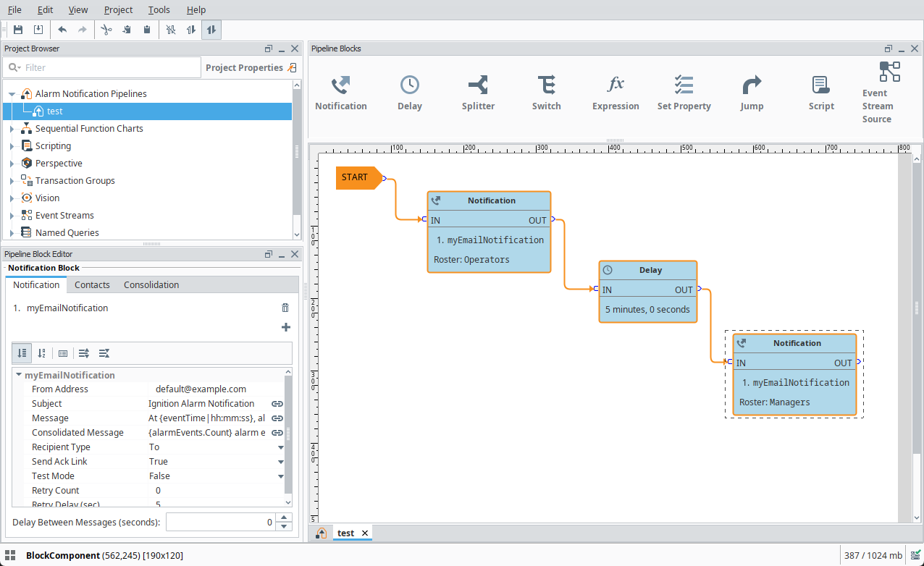
Task: Open the Edit menu
Action: 45,9
